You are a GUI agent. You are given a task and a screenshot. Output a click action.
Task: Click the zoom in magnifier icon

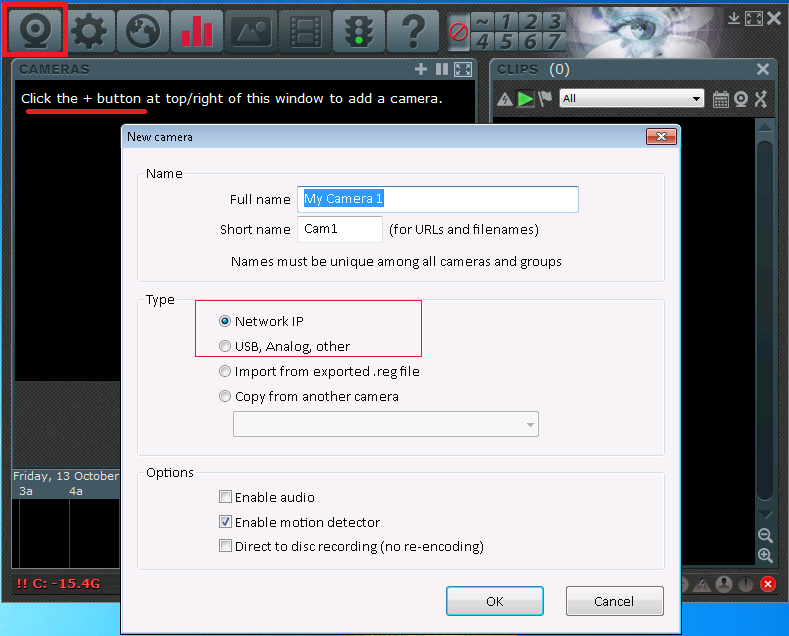(x=765, y=555)
